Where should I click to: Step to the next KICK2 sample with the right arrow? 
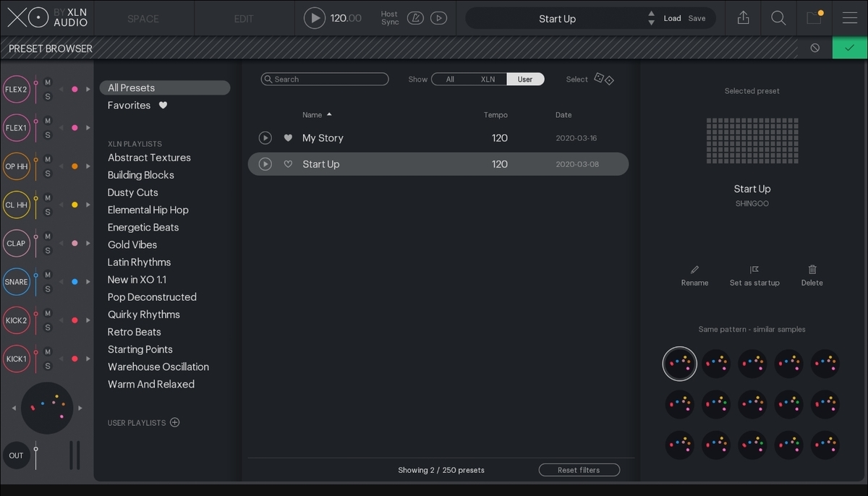(x=88, y=320)
